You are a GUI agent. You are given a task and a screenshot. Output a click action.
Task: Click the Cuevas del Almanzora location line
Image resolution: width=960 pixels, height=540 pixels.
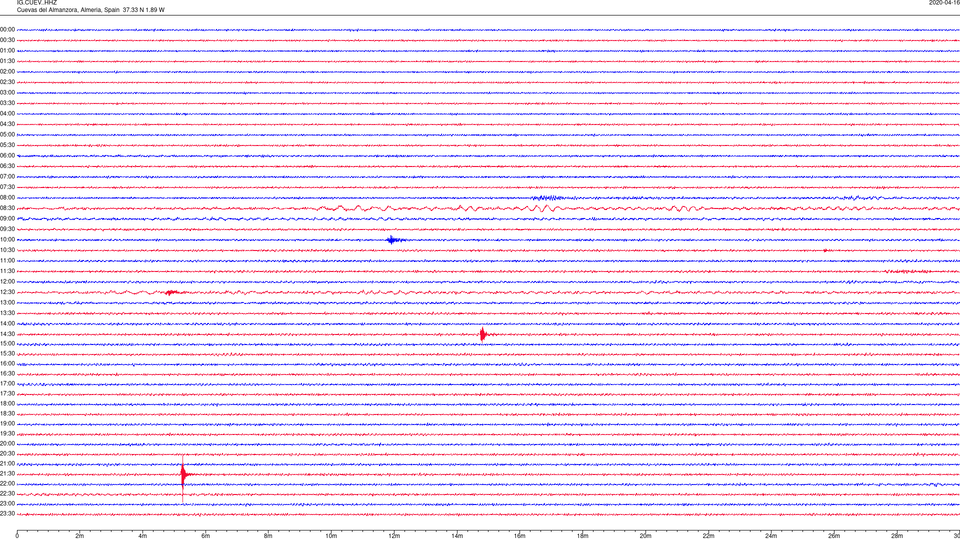(x=91, y=10)
